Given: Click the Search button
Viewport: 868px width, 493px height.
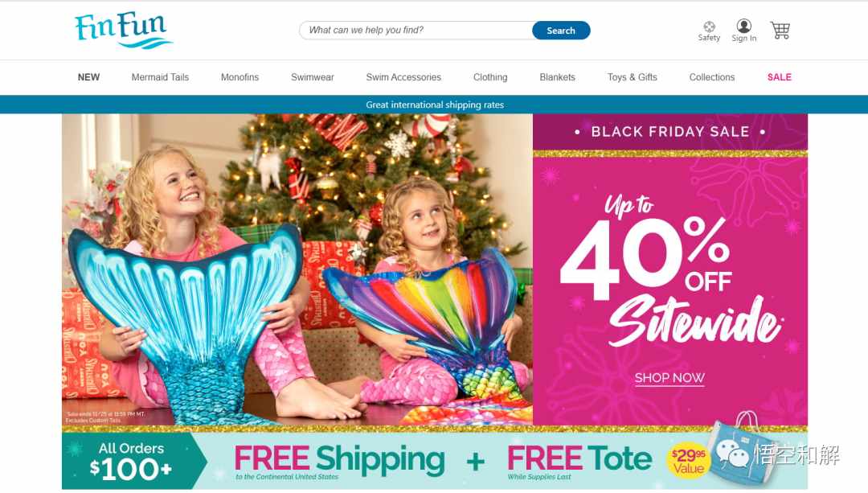Looking at the screenshot, I should [561, 31].
